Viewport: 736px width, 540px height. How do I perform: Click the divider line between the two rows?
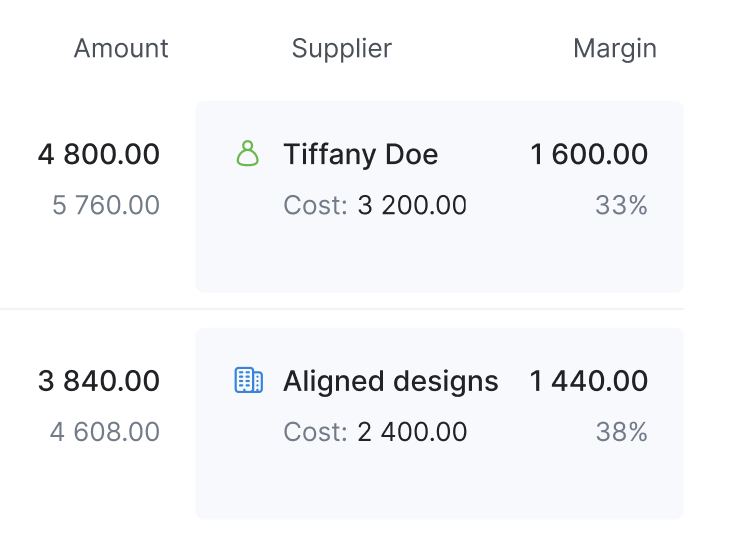[x=98, y=309]
